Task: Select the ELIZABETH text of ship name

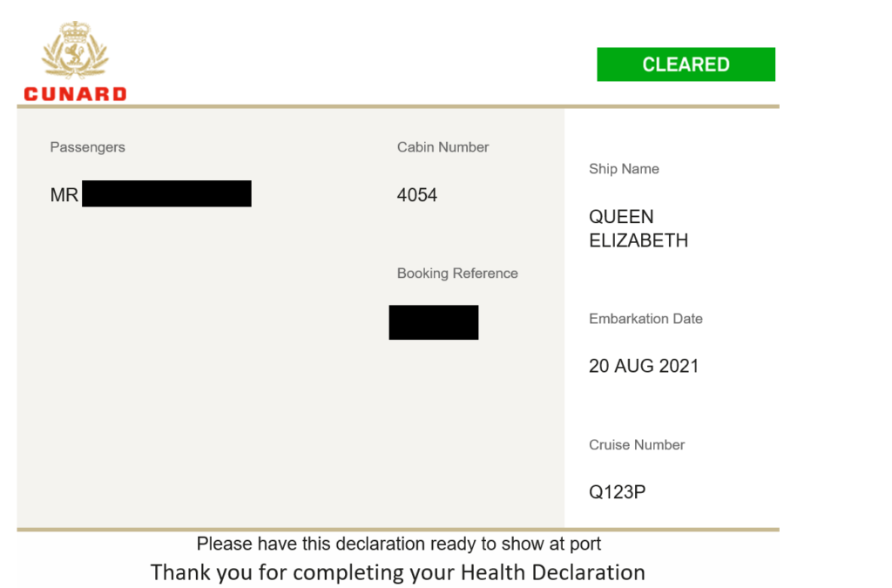Action: 639,240
